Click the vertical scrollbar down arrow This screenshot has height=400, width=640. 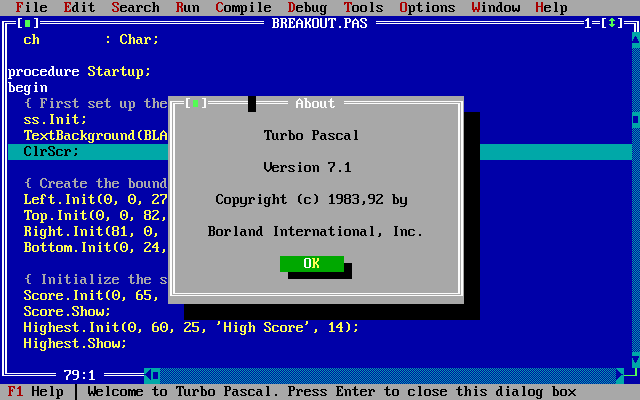(636, 359)
